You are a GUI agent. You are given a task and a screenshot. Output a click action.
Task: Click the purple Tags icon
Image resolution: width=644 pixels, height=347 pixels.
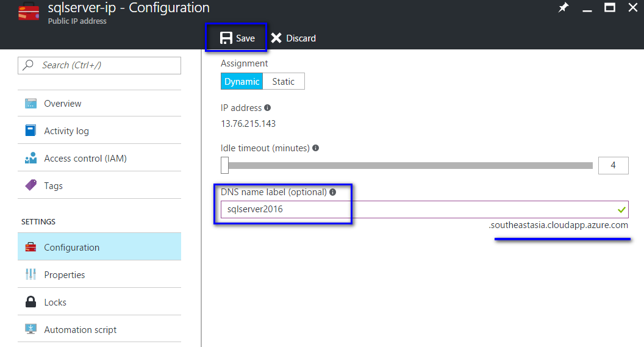click(31, 185)
